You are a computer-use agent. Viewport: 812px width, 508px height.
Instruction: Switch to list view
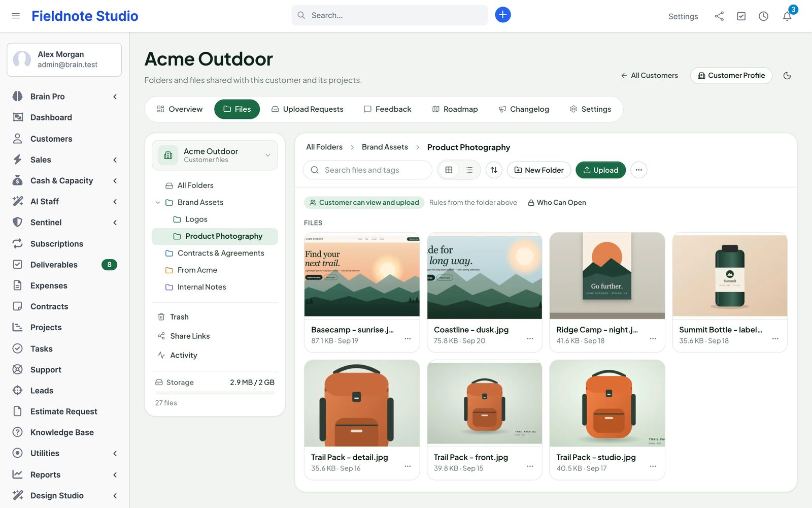coord(469,170)
